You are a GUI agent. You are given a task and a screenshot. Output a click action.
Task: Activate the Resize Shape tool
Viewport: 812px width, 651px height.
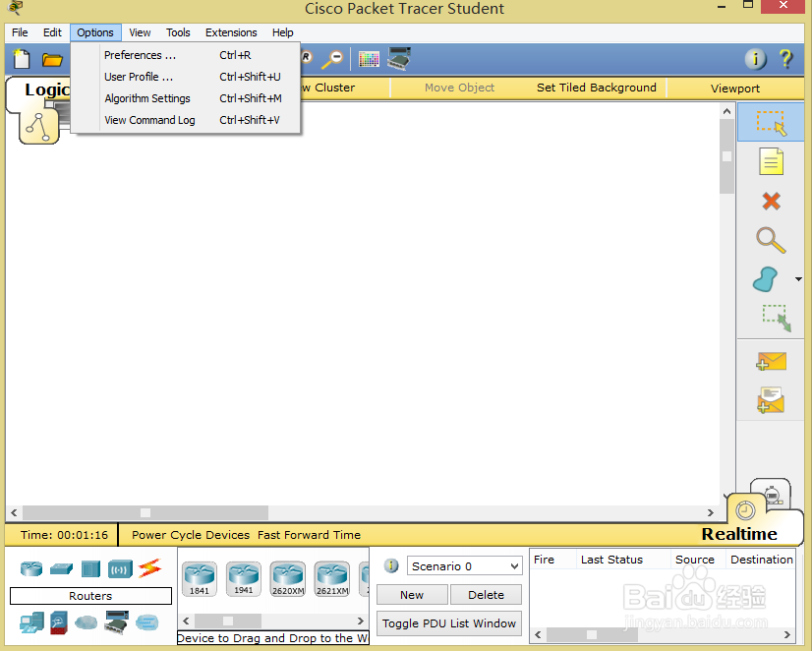[x=776, y=318]
